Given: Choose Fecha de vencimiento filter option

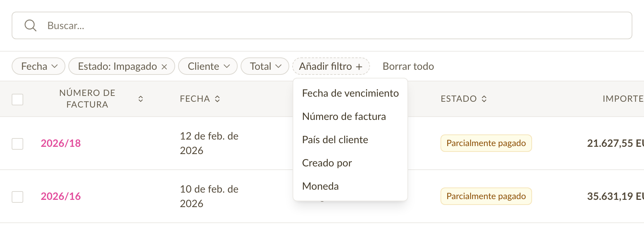Looking at the screenshot, I should [x=350, y=93].
